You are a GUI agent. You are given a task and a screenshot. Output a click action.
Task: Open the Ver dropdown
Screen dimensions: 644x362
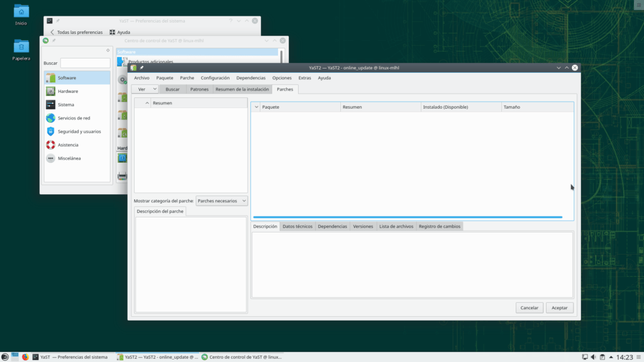(145, 89)
